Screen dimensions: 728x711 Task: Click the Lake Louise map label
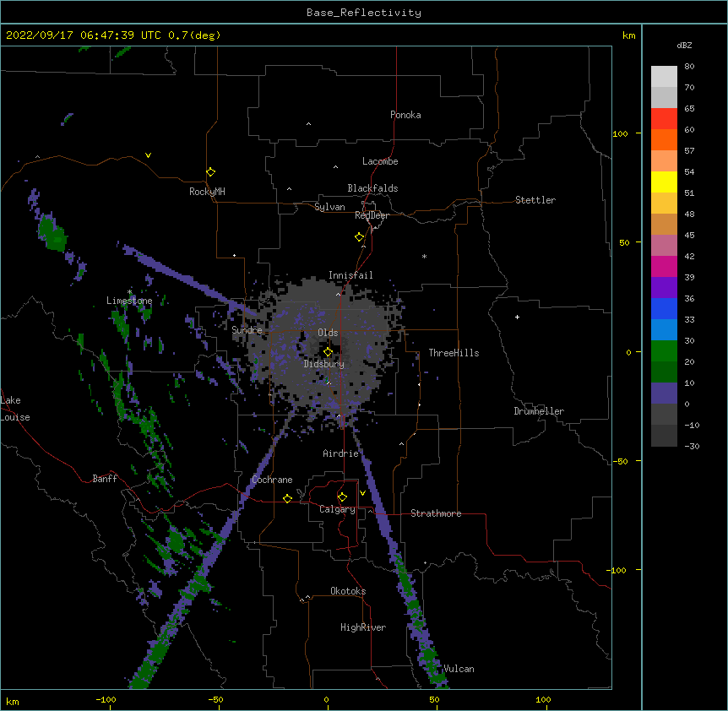(x=15, y=409)
